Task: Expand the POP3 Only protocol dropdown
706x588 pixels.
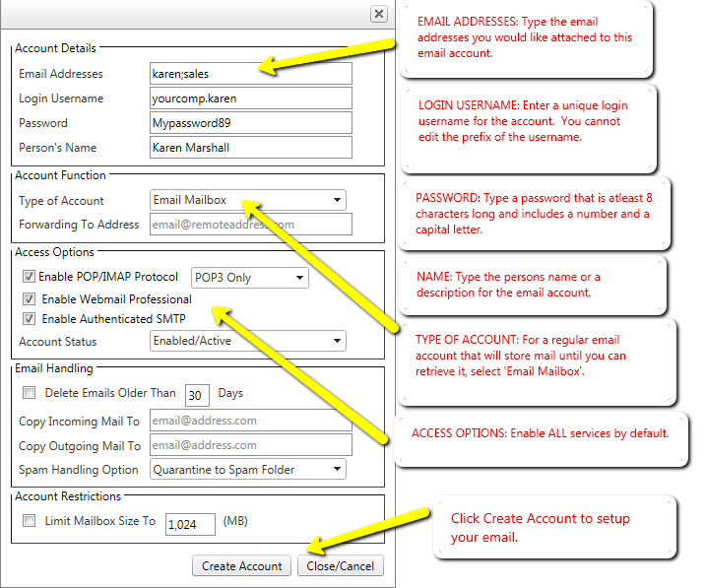Action: tap(249, 278)
